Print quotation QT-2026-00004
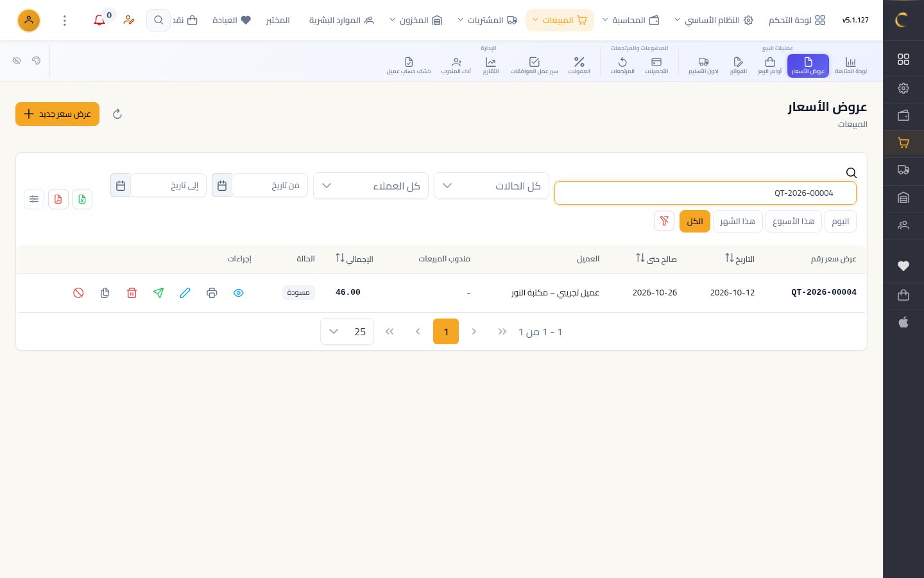Viewport: 924px width, 578px height. [x=212, y=293]
